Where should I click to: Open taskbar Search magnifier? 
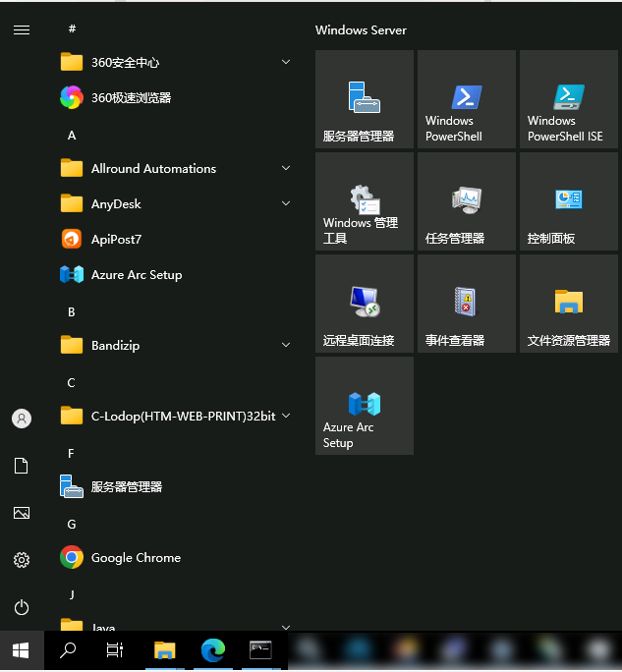(x=68, y=650)
